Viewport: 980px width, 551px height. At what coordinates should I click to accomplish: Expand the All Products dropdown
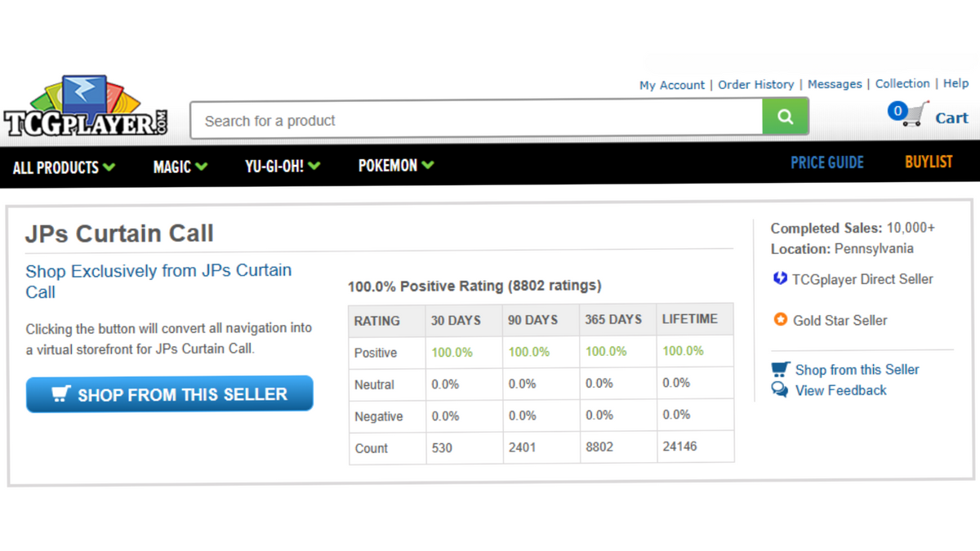pyautogui.click(x=64, y=167)
